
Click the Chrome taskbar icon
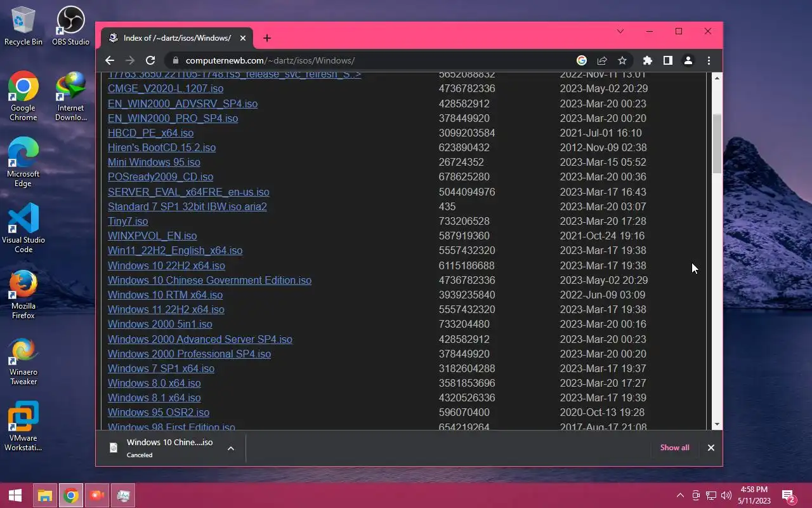click(x=71, y=495)
